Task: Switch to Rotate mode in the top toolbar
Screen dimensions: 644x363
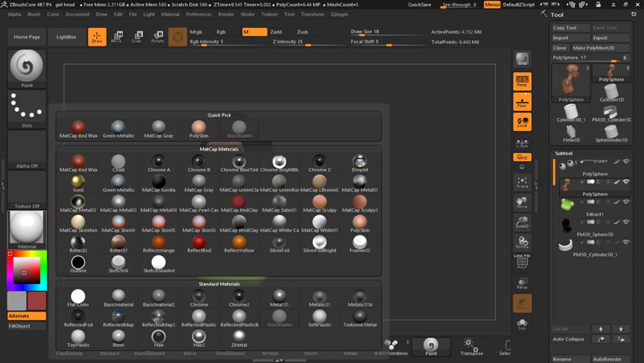Action: [157, 37]
